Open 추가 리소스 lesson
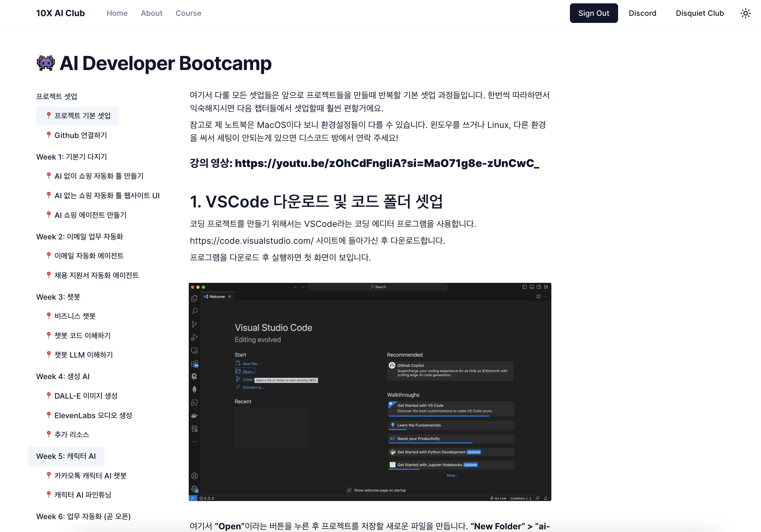The width and height of the screenshot is (761, 532). click(67, 435)
